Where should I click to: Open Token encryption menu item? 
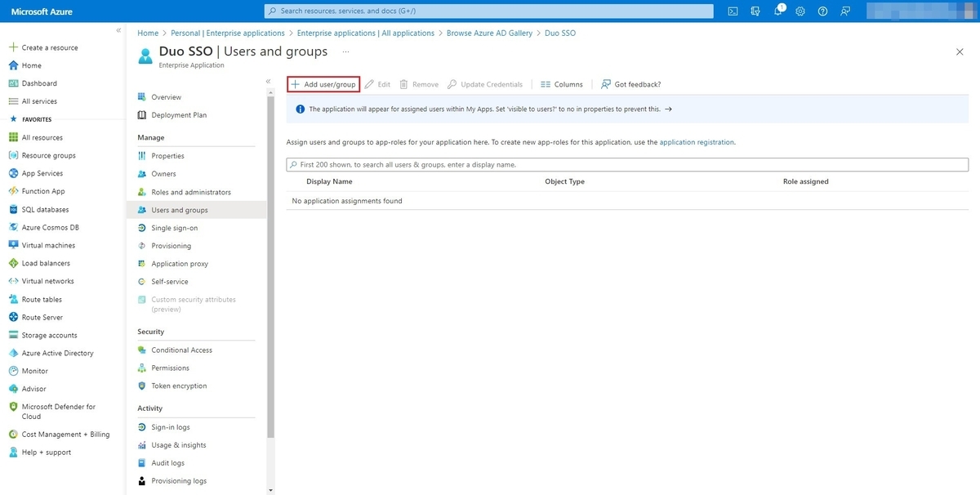click(x=179, y=386)
